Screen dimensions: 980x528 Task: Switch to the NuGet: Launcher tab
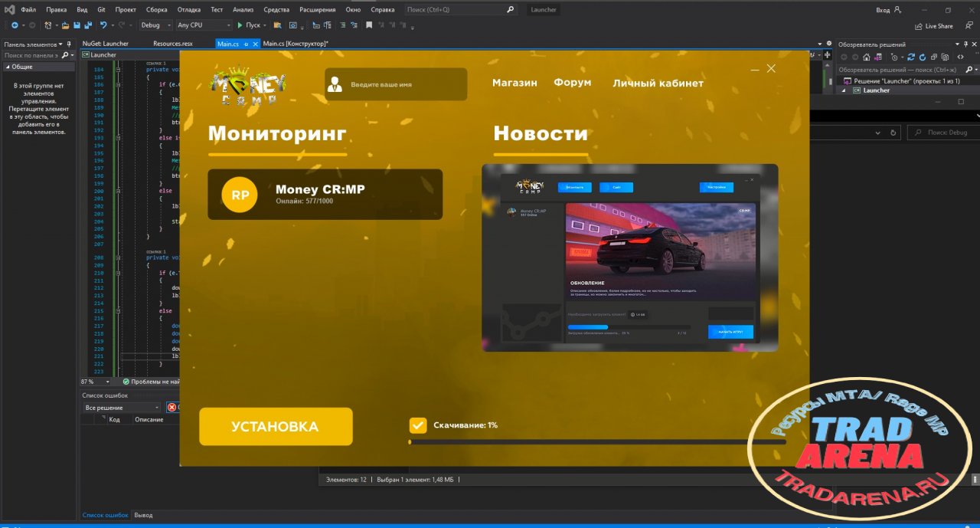[x=106, y=44]
